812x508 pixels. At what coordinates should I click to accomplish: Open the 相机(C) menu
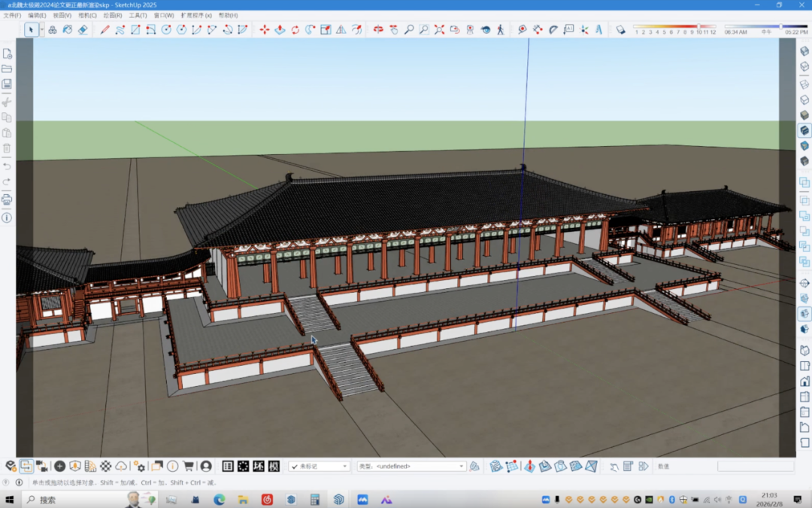point(87,16)
